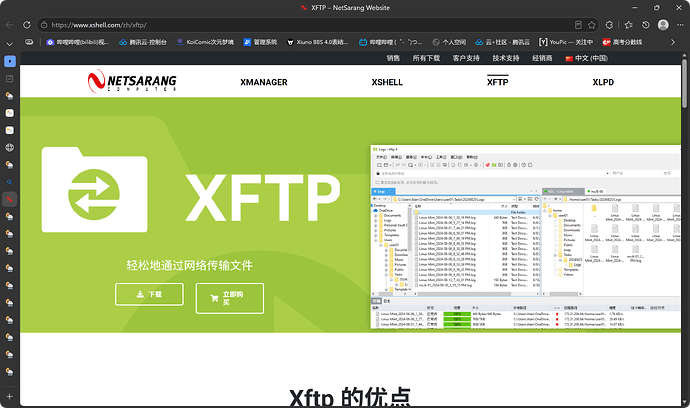Image resolution: width=690 pixels, height=408 pixels.
Task: Open the favorites list icon
Action: pos(628,25)
